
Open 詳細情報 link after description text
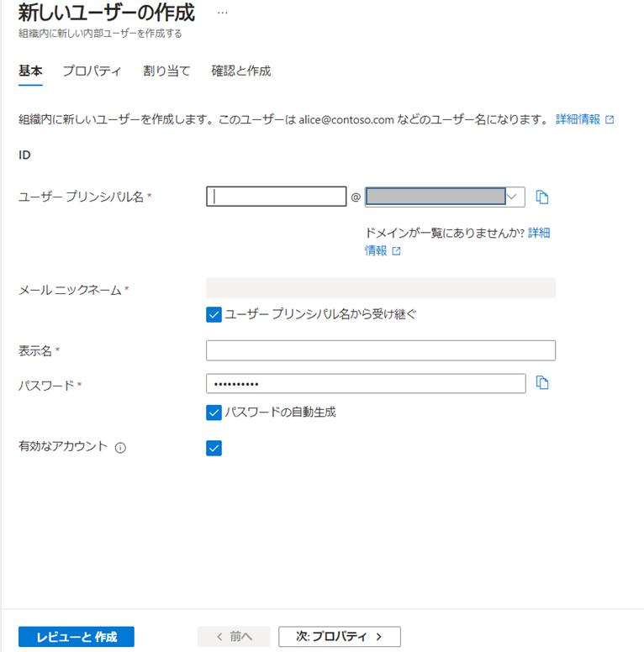(x=584, y=120)
